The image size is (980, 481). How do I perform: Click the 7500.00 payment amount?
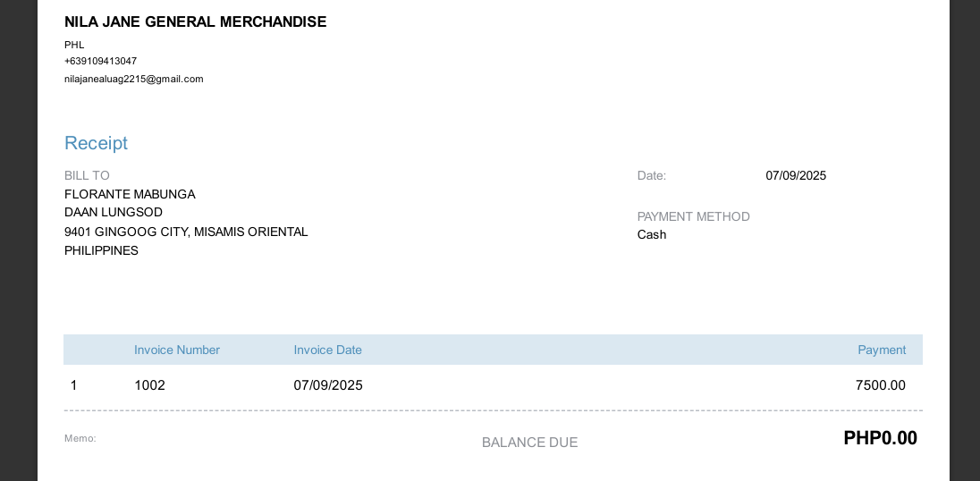(880, 385)
